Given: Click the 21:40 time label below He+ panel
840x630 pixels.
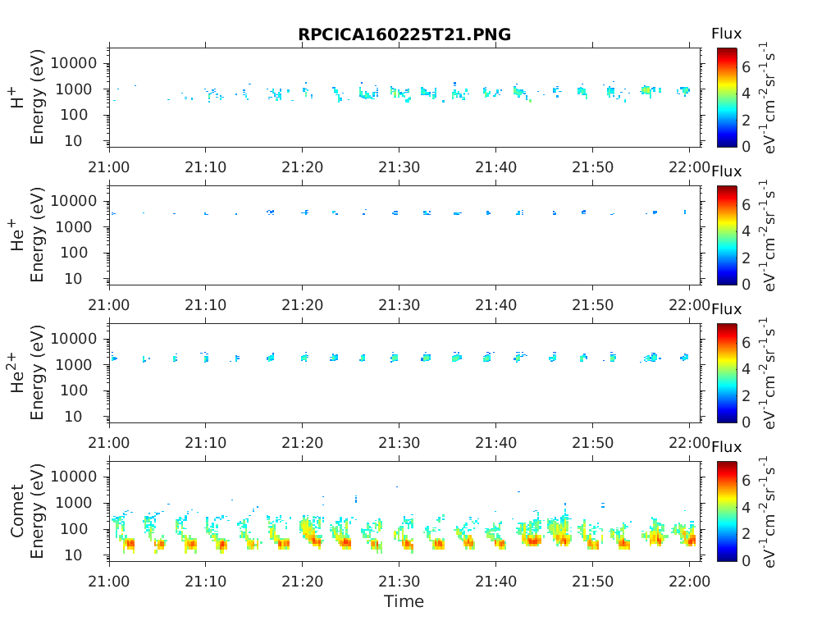Looking at the screenshot, I should (495, 305).
